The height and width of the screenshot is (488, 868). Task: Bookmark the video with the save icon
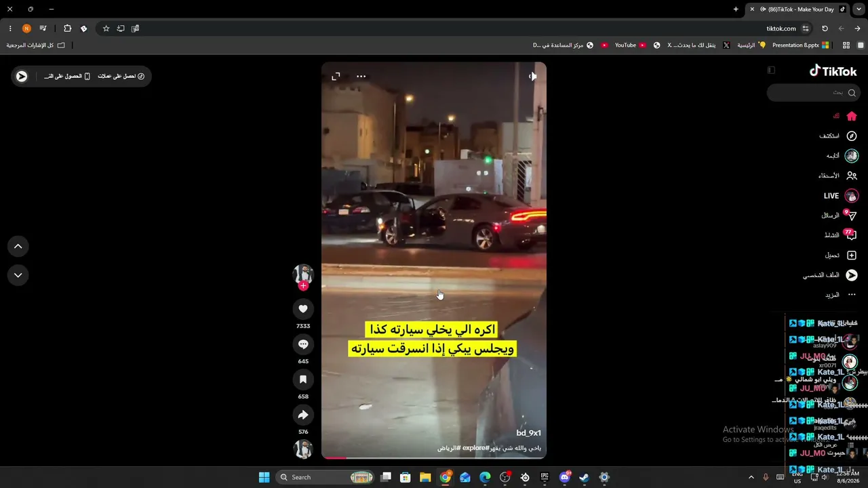[303, 380]
